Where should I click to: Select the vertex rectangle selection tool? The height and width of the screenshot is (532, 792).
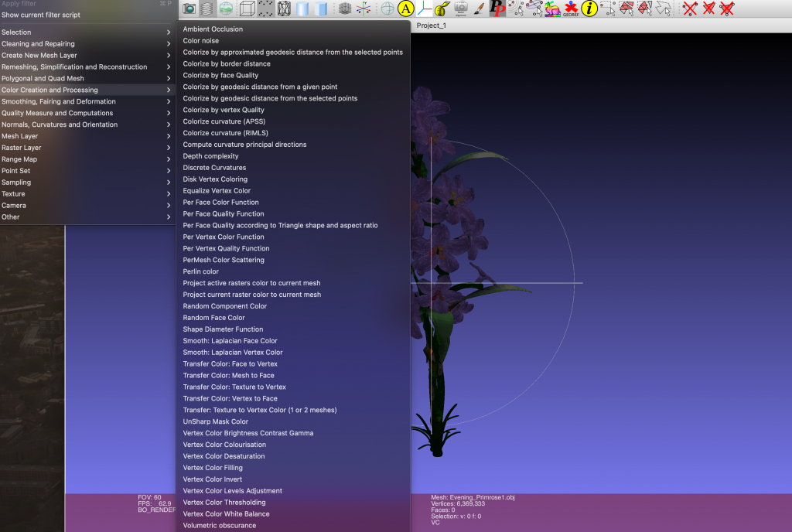pos(608,8)
